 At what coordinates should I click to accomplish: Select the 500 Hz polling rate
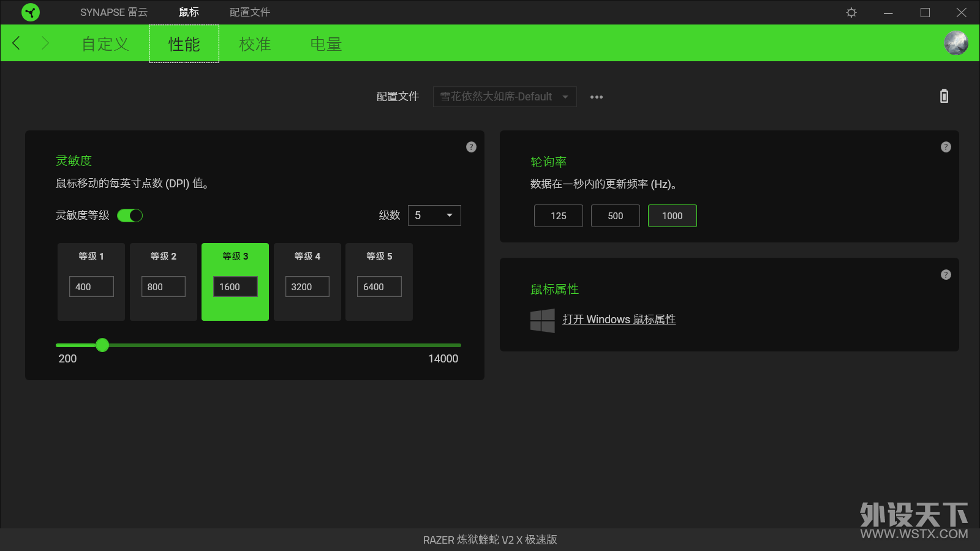pyautogui.click(x=615, y=216)
